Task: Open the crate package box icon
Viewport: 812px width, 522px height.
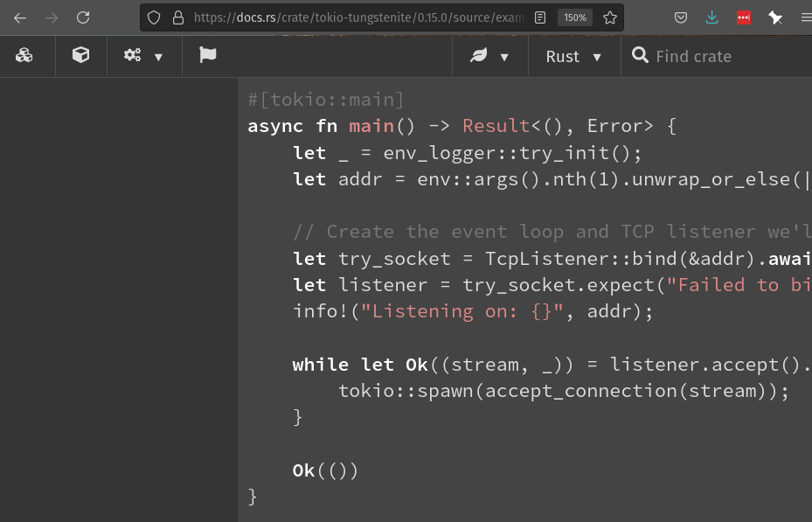Action: [80, 55]
